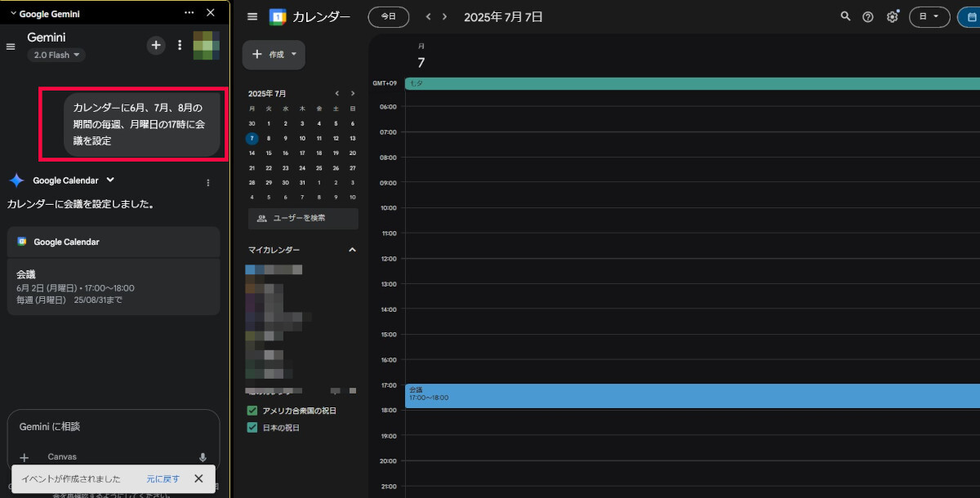The height and width of the screenshot is (498, 980).
Task: Go to previous day in header
Action: click(428, 16)
